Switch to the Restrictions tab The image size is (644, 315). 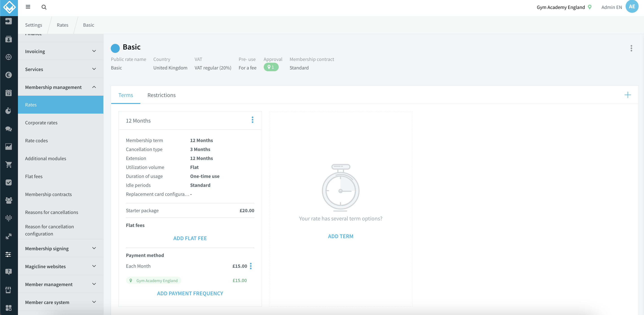(161, 95)
